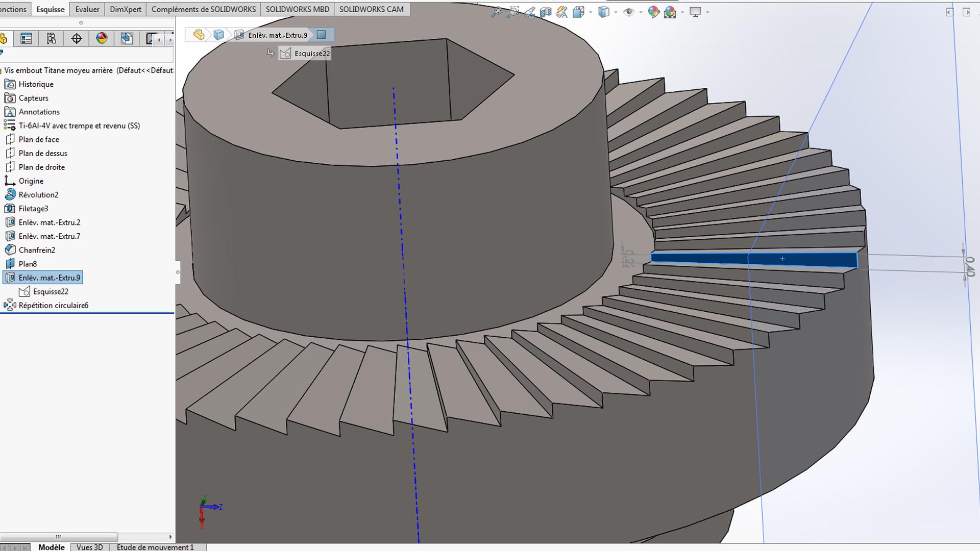Screen dimensions: 980x551
Task: Click the Zoom to Area icon
Action: (x=513, y=12)
